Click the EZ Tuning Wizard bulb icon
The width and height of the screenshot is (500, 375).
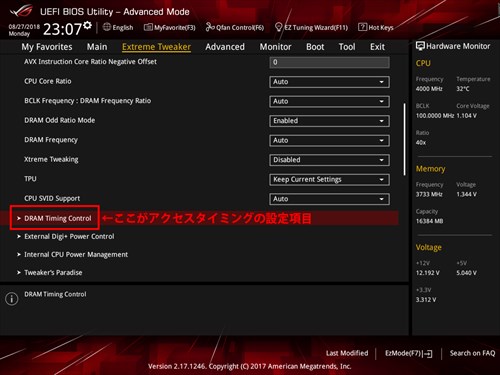coord(279,27)
